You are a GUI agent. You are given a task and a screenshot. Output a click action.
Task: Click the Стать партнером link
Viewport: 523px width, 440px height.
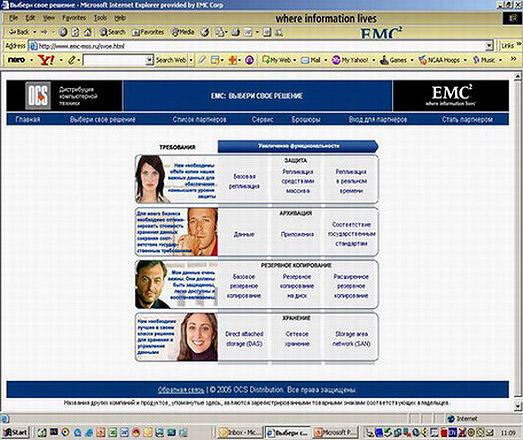[467, 119]
